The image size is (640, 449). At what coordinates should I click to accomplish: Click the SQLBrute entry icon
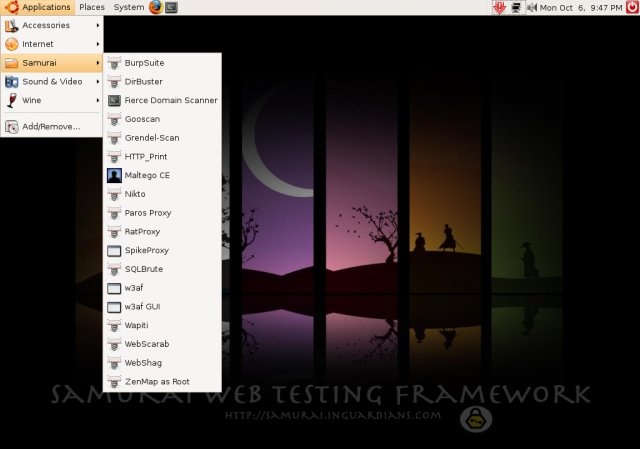(x=114, y=269)
